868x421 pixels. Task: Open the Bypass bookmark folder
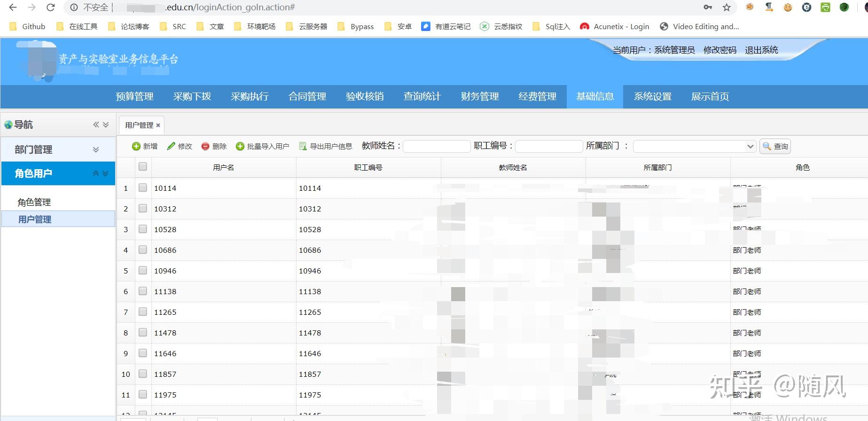click(x=356, y=26)
